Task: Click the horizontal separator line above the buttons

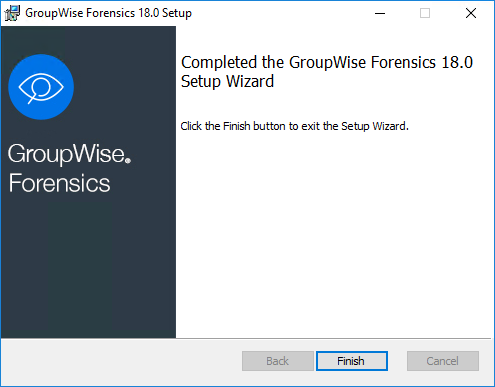Action: pos(246,339)
